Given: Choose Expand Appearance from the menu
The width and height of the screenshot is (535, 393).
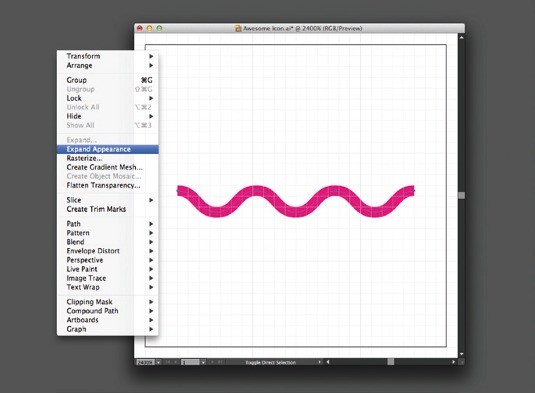Looking at the screenshot, I should [107, 149].
